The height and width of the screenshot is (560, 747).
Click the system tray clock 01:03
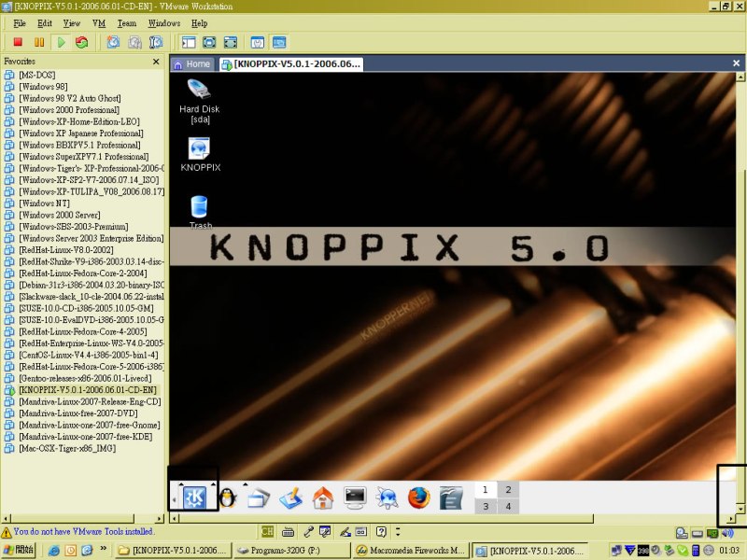[x=729, y=551]
